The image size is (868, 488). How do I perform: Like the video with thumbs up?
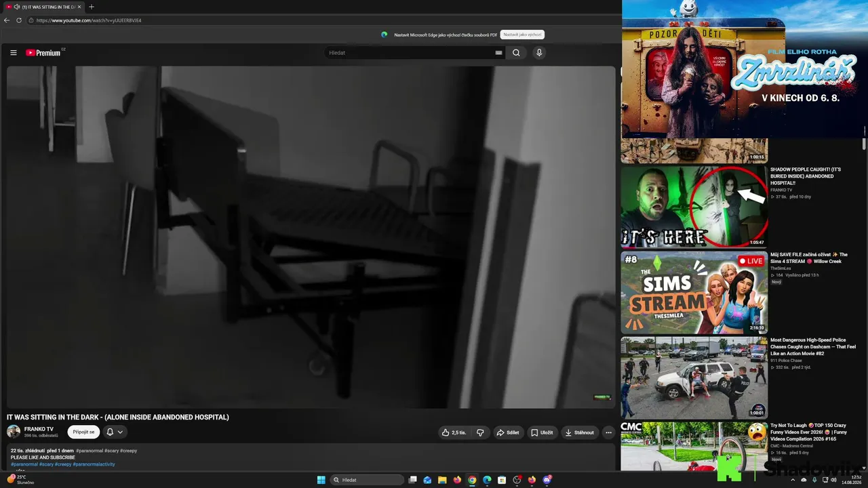[454, 432]
